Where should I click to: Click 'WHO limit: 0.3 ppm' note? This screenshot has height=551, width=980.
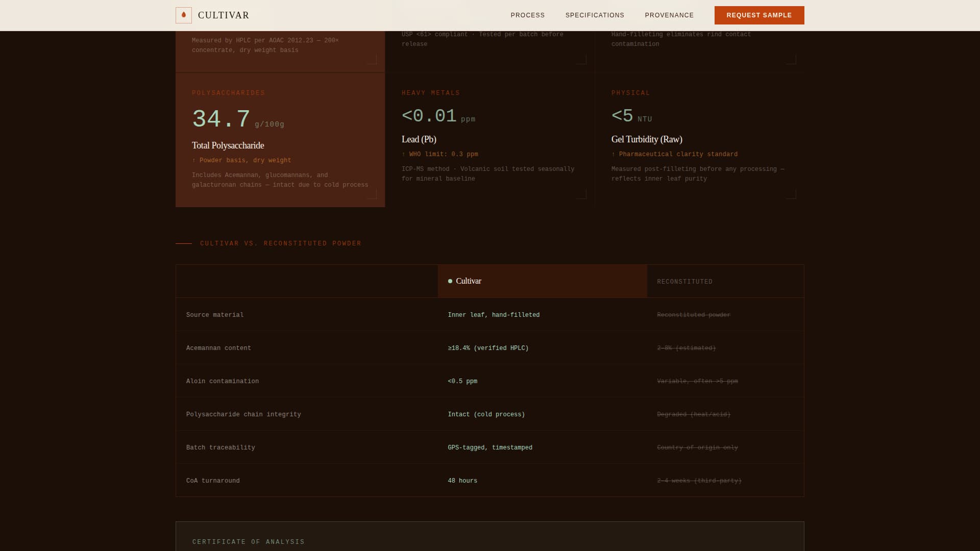(440, 154)
